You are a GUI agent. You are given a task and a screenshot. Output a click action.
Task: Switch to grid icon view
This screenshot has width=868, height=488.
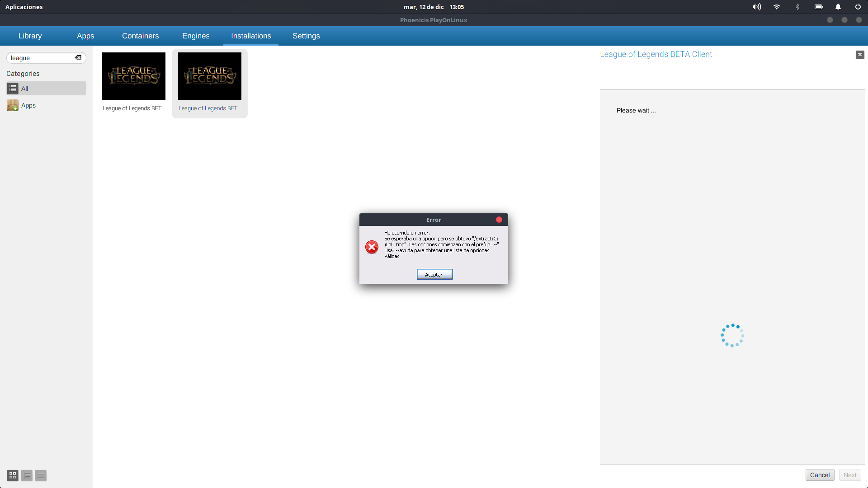13,475
